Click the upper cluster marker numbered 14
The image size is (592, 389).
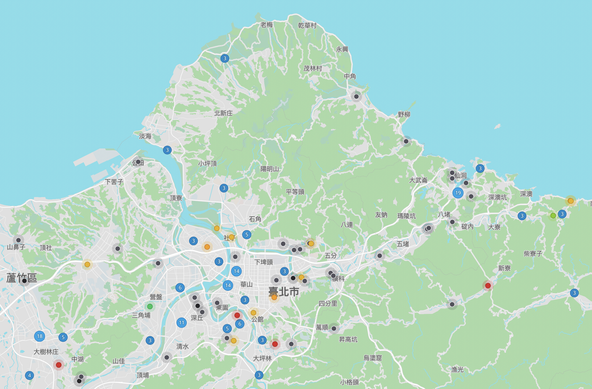point(236,271)
